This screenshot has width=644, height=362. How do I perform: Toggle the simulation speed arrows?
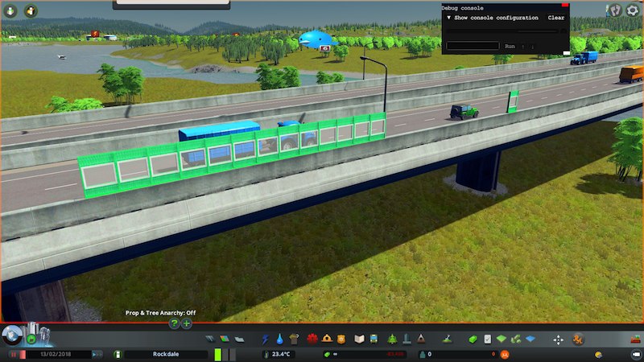pyautogui.click(x=97, y=354)
